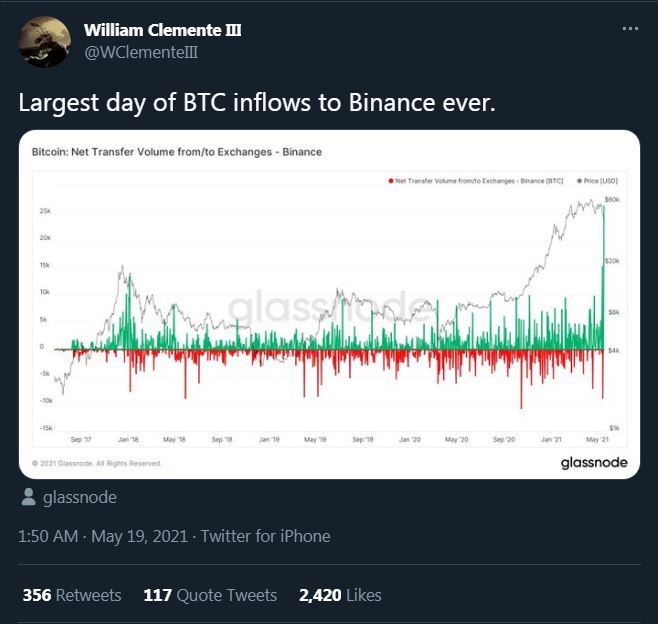The width and height of the screenshot is (658, 624).
Task: View the 117 Quote Tweets list
Action: click(210, 595)
